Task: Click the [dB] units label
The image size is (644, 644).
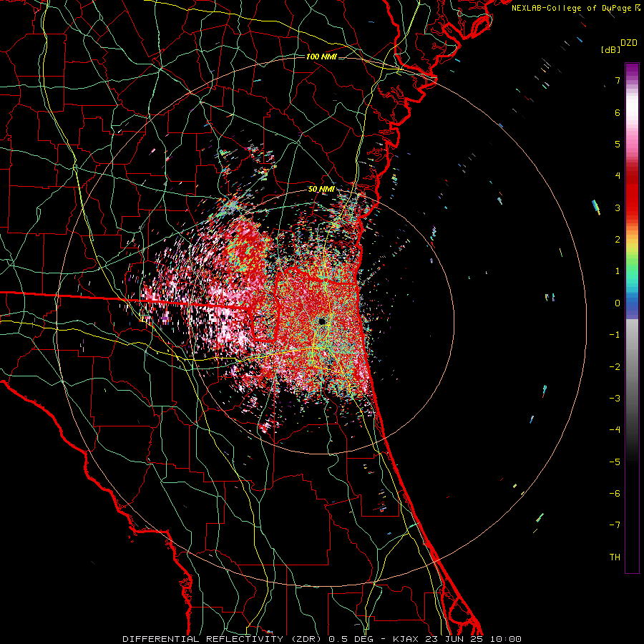Action: pyautogui.click(x=611, y=49)
